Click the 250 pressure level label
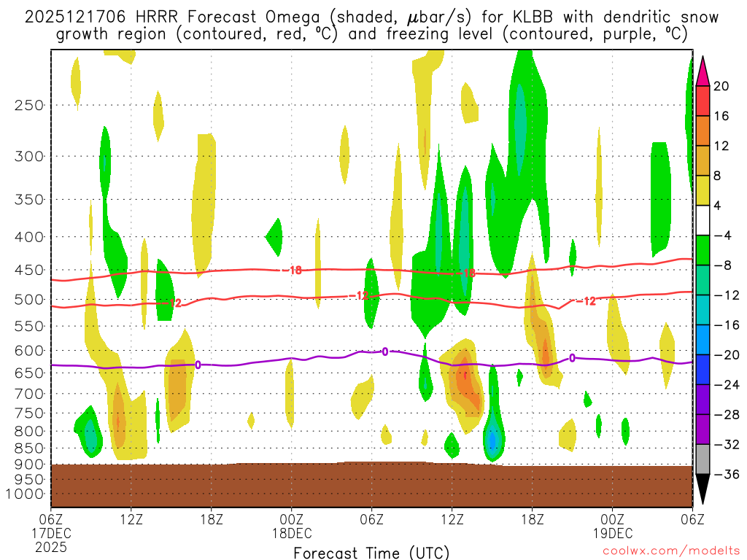This screenshot has height=560, width=747. [29, 105]
